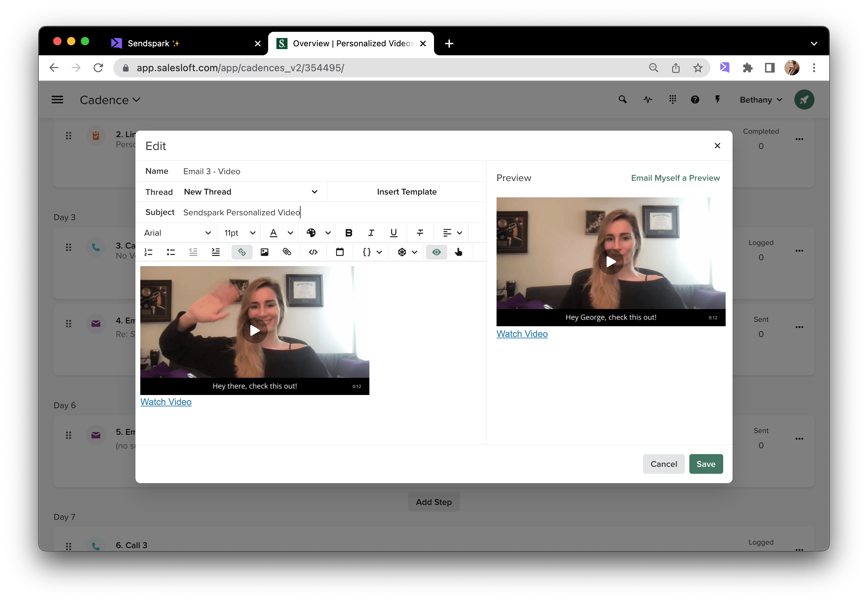The image size is (868, 602).
Task: Click the Add Step button
Action: (x=434, y=502)
